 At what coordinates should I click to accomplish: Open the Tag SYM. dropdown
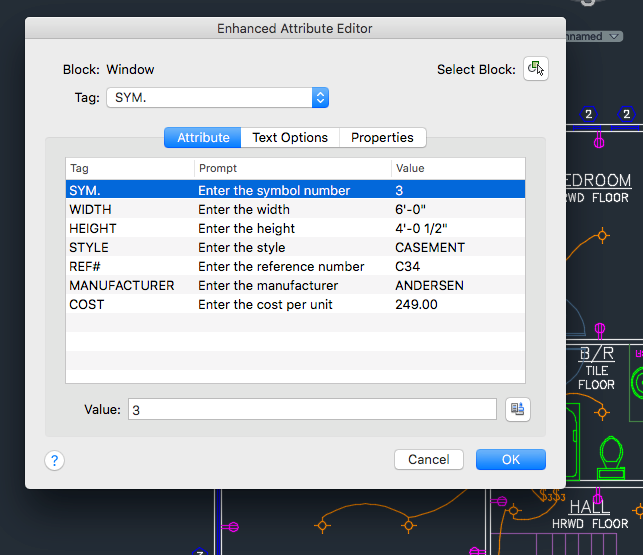click(217, 98)
